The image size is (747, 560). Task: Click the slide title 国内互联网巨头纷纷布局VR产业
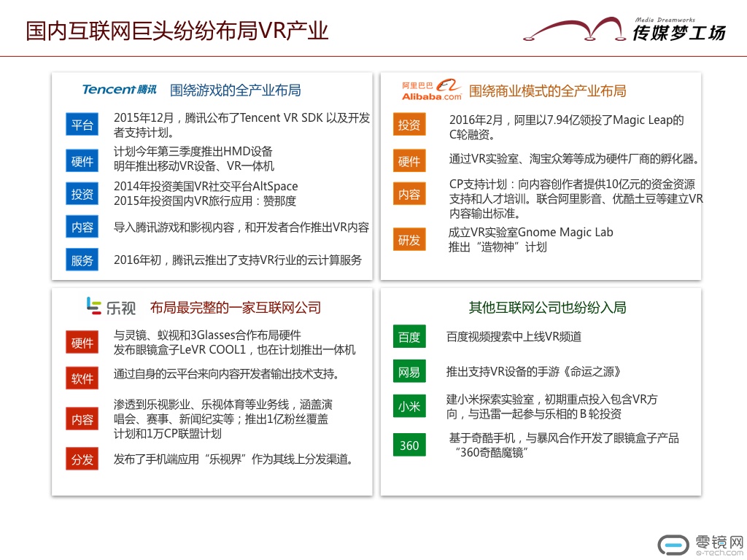pyautogui.click(x=177, y=31)
